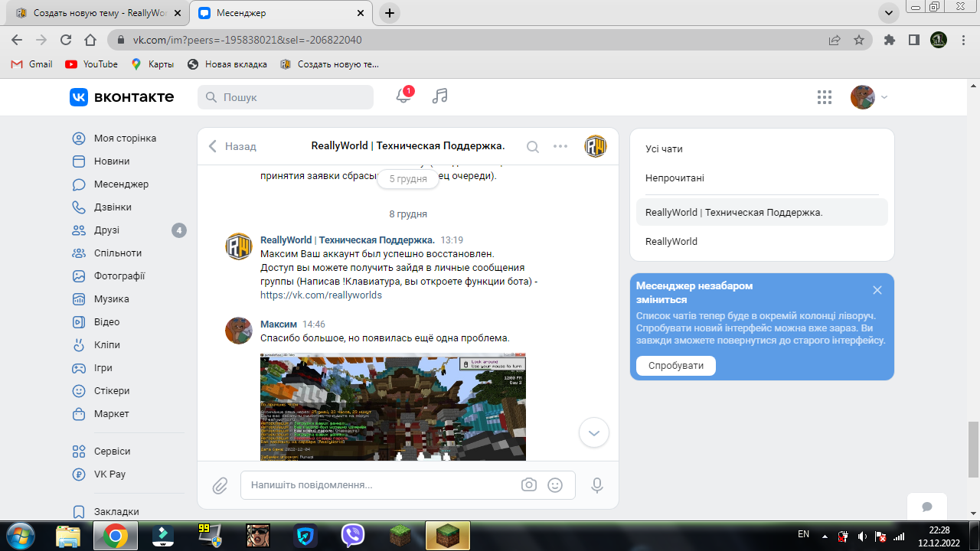
Task: Open Gmail bookmark in bookmarks bar
Action: point(32,64)
